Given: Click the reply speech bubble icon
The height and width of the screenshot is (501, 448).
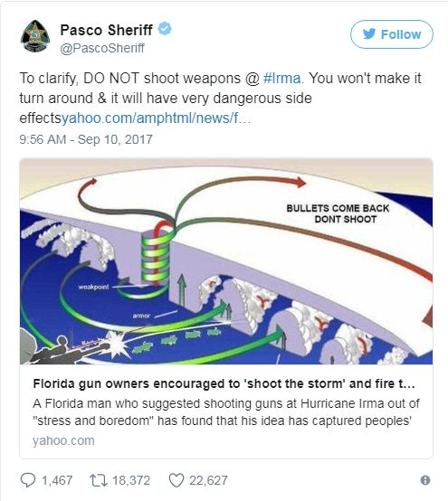Looking at the screenshot, I should (x=28, y=480).
